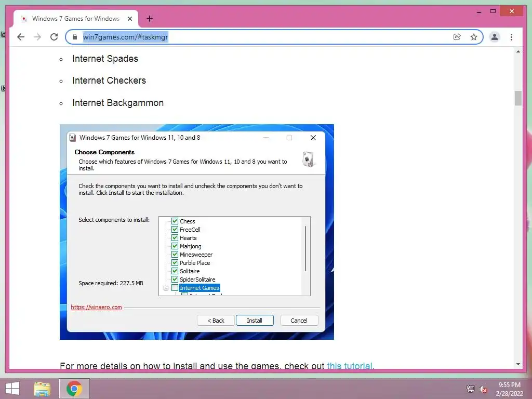
Task: Open the Chrome profile avatar
Action: tap(495, 37)
